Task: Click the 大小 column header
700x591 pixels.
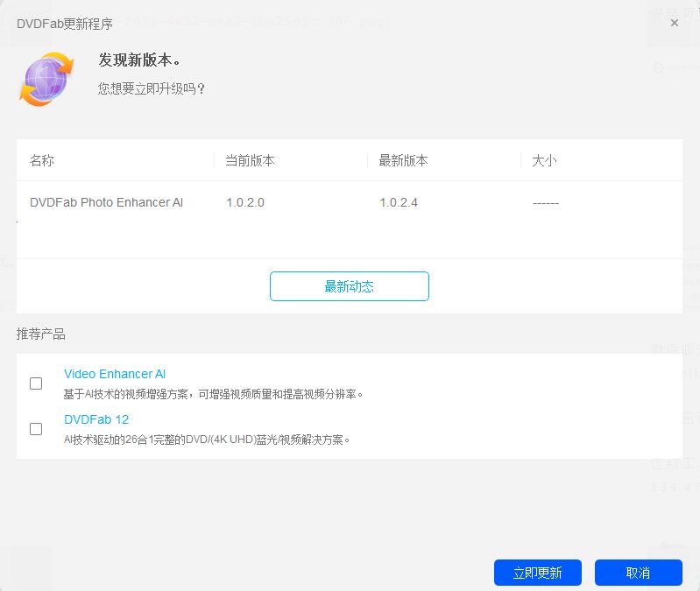Action: pos(544,160)
